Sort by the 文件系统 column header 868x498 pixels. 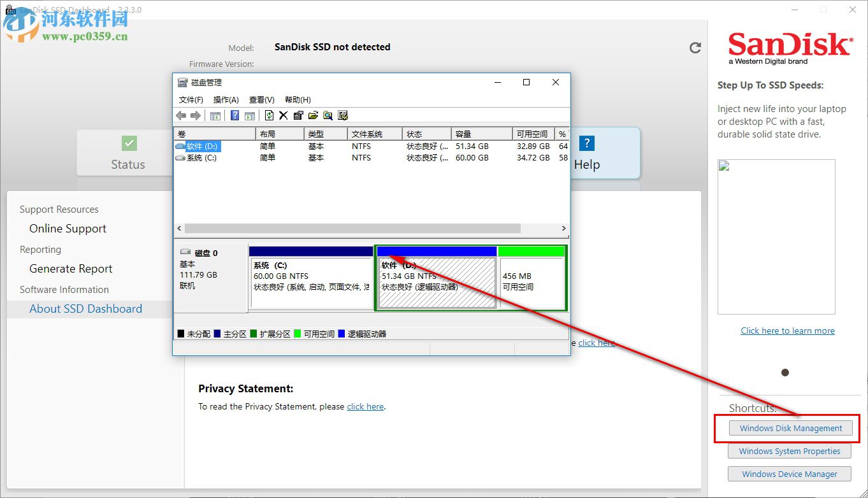point(375,134)
